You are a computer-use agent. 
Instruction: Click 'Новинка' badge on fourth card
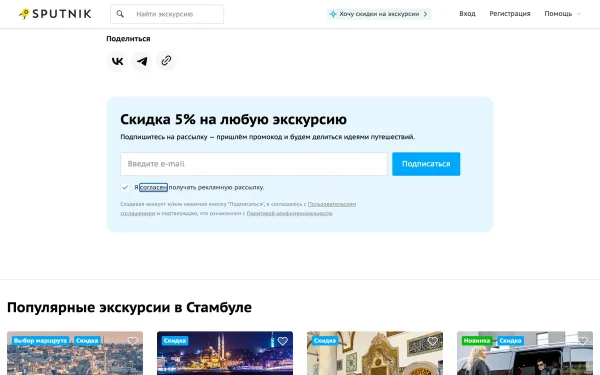pyautogui.click(x=477, y=341)
